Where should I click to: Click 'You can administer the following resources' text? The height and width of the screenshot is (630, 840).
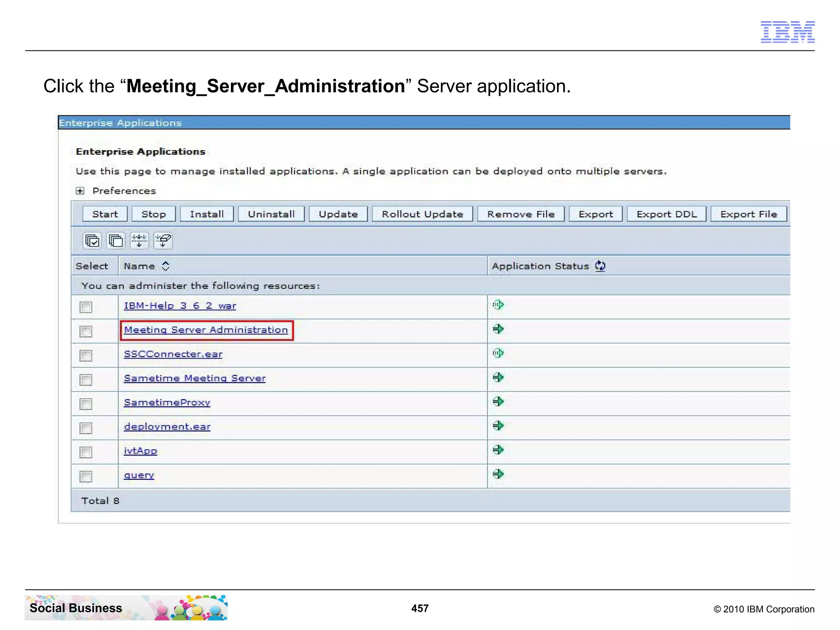coord(201,286)
